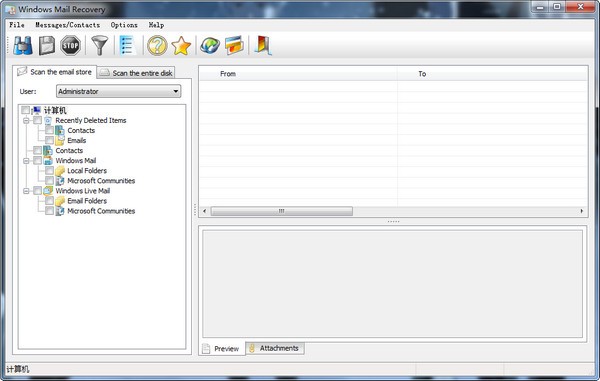Enable the top-level Contacts checkbox

[x=37, y=151]
